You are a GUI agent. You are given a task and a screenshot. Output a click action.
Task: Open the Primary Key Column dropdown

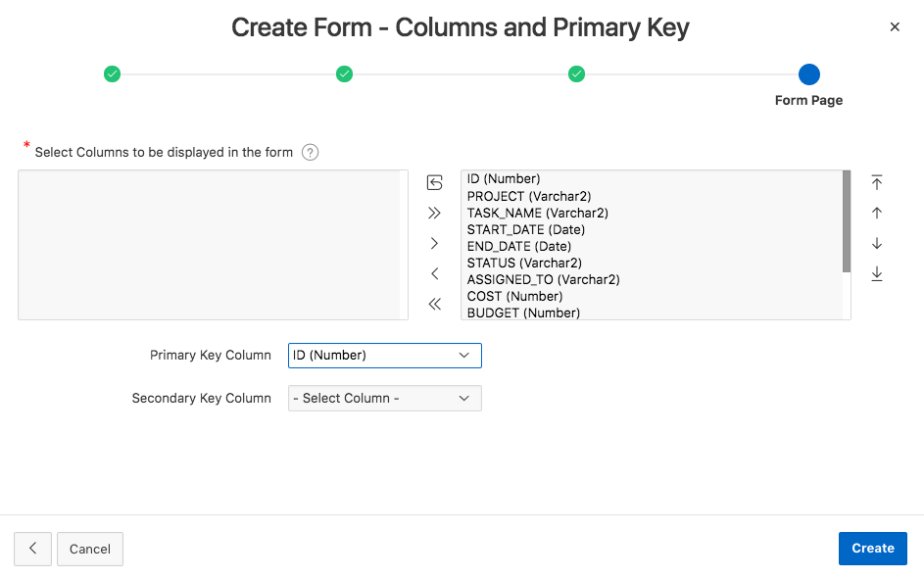tap(385, 355)
